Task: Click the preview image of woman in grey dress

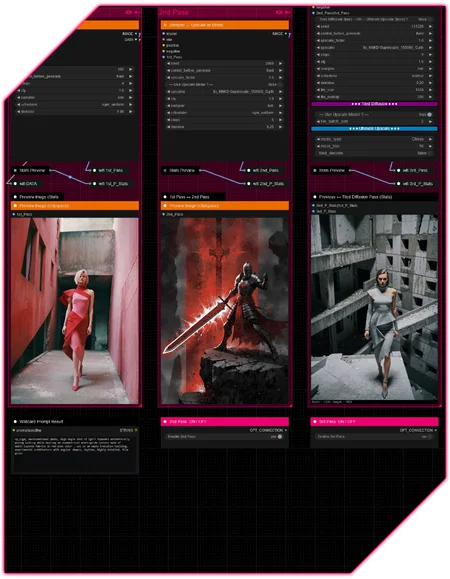Action: [374, 307]
